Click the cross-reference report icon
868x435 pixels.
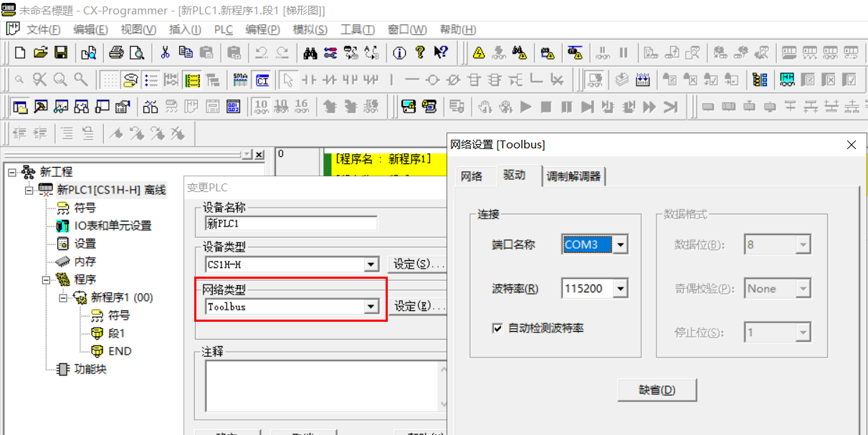151,107
